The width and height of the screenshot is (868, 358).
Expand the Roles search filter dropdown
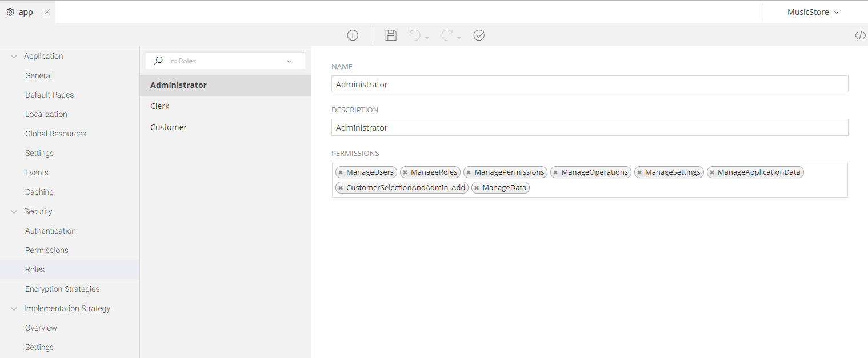point(289,61)
